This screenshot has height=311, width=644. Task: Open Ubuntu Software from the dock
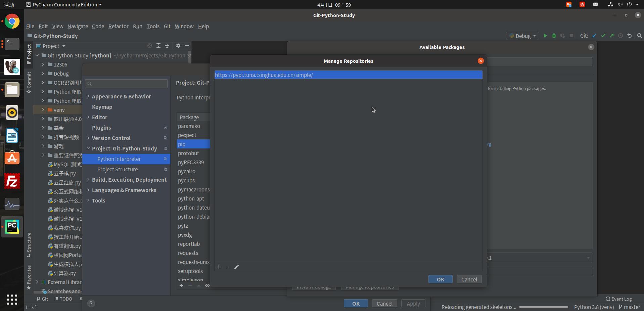click(12, 158)
